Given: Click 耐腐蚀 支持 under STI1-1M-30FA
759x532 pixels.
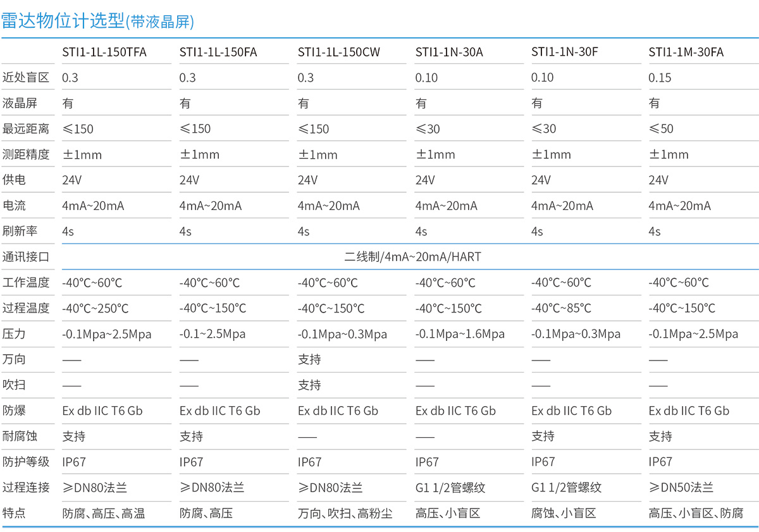Looking at the screenshot, I should [660, 436].
